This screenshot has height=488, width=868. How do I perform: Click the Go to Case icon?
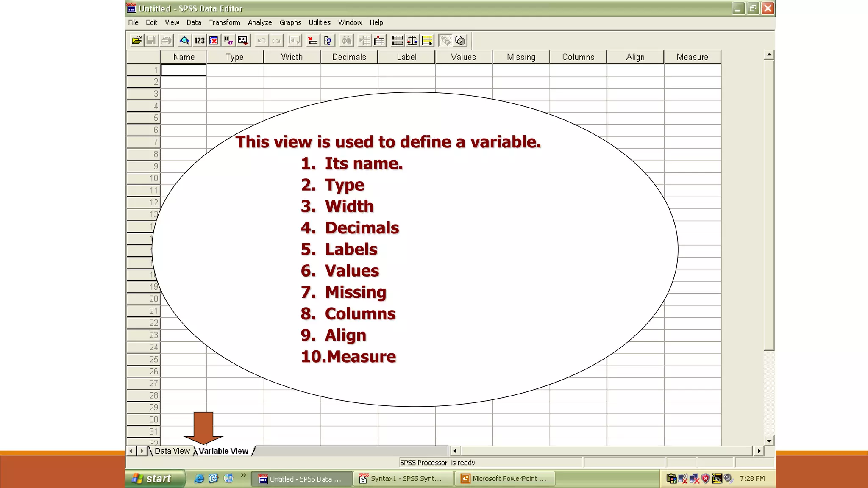(x=313, y=41)
